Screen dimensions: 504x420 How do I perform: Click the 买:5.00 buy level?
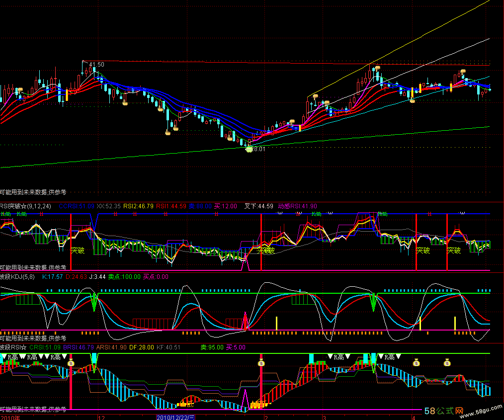(x=236, y=347)
